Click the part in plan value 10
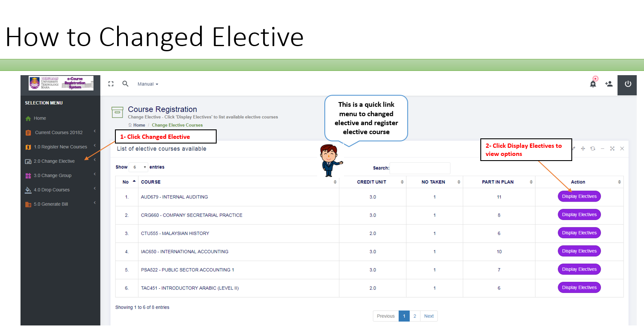The width and height of the screenshot is (644, 334). [x=499, y=252]
